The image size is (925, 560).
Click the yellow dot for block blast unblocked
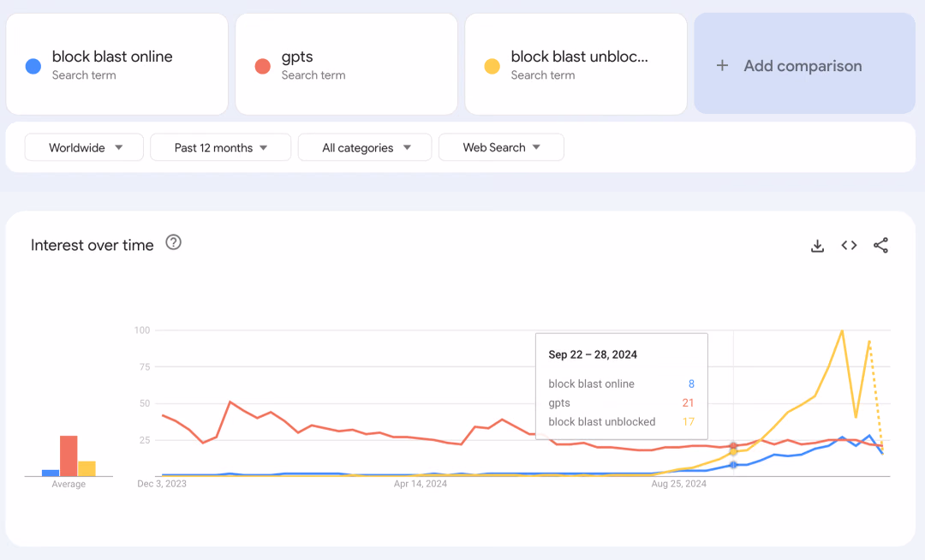492,66
